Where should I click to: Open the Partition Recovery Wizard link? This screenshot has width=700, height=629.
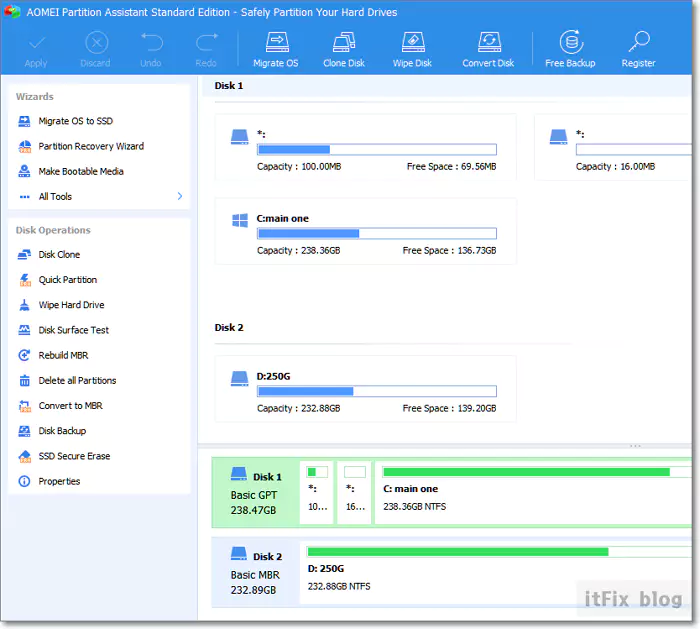click(91, 146)
